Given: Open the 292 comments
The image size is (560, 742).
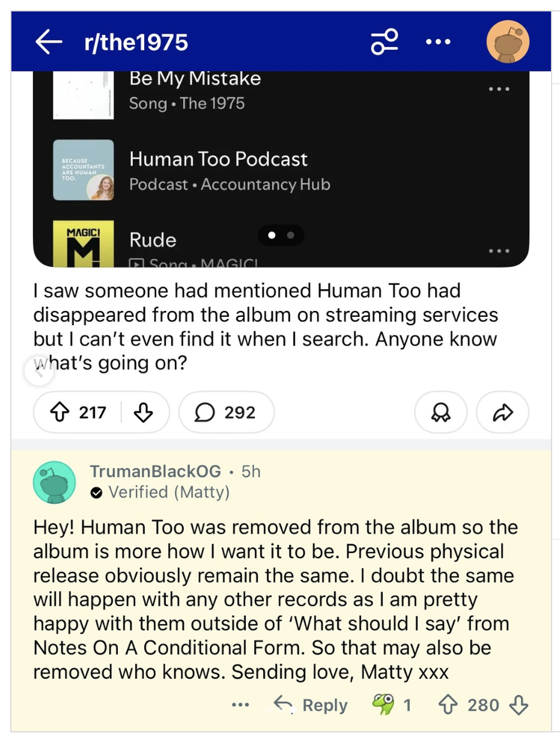Looking at the screenshot, I should tap(227, 412).
